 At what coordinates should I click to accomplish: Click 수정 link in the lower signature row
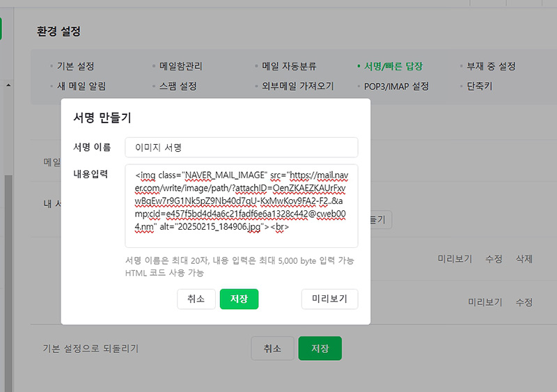point(524,302)
